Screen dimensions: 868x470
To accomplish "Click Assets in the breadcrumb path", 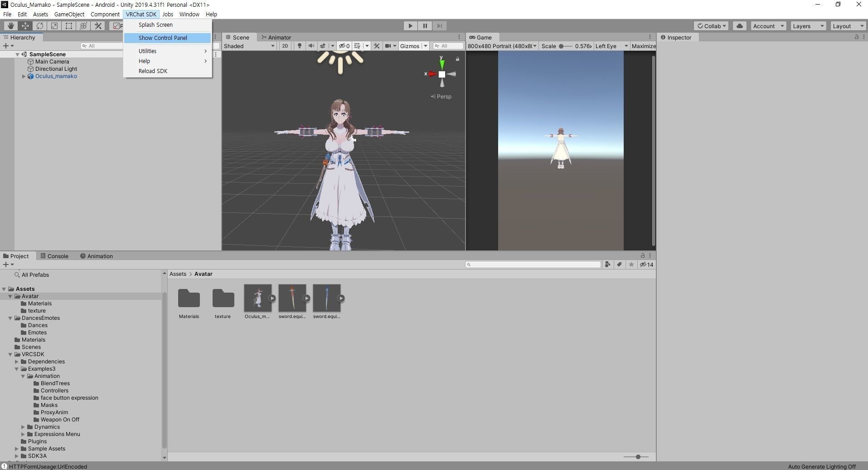I will click(x=178, y=274).
